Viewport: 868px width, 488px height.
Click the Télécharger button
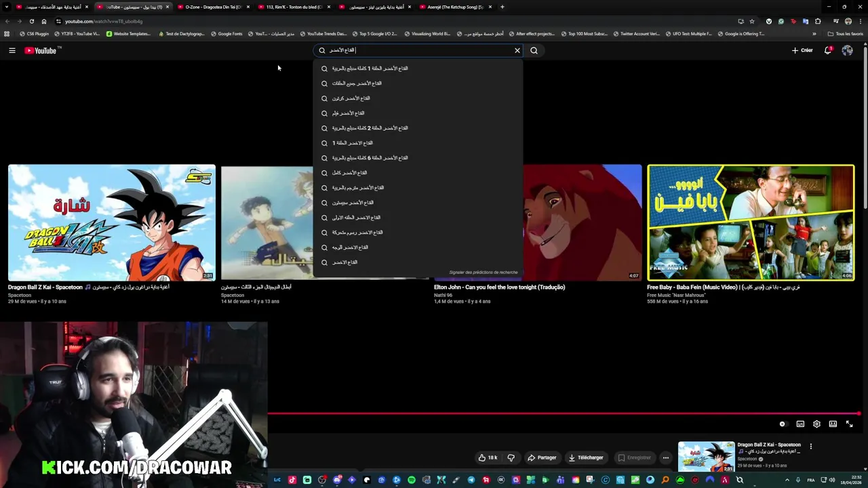[586, 457]
